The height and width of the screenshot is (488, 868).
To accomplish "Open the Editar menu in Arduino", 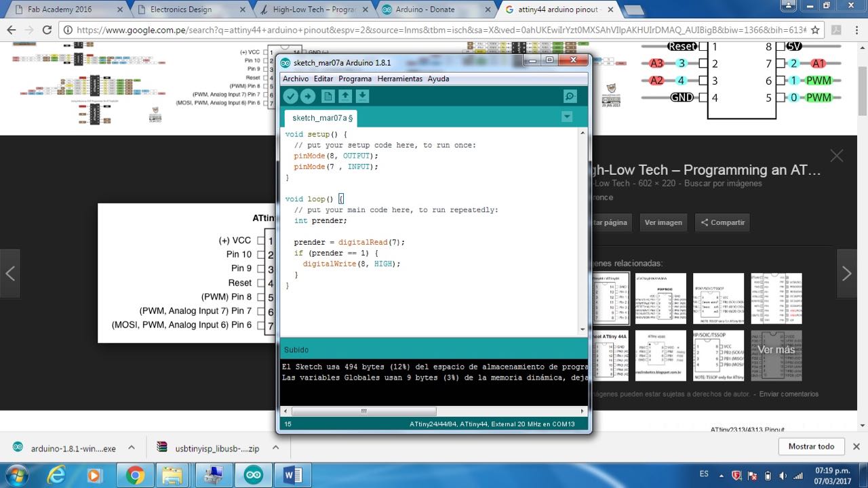I will (x=323, y=79).
